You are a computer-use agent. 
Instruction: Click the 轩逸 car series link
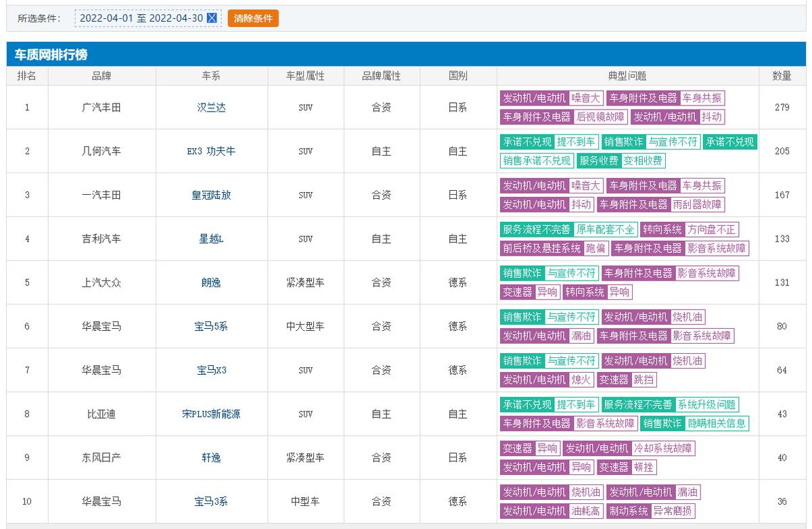(211, 458)
